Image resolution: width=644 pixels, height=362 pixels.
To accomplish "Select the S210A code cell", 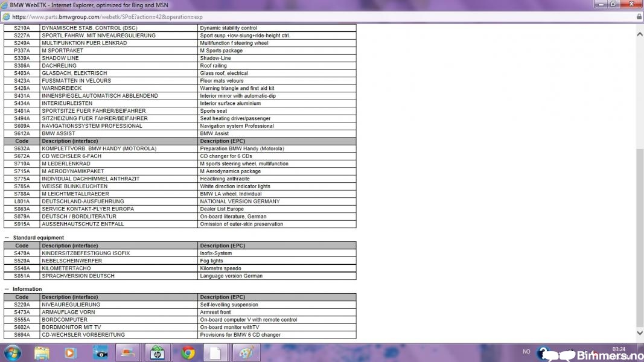I will 22,28.
